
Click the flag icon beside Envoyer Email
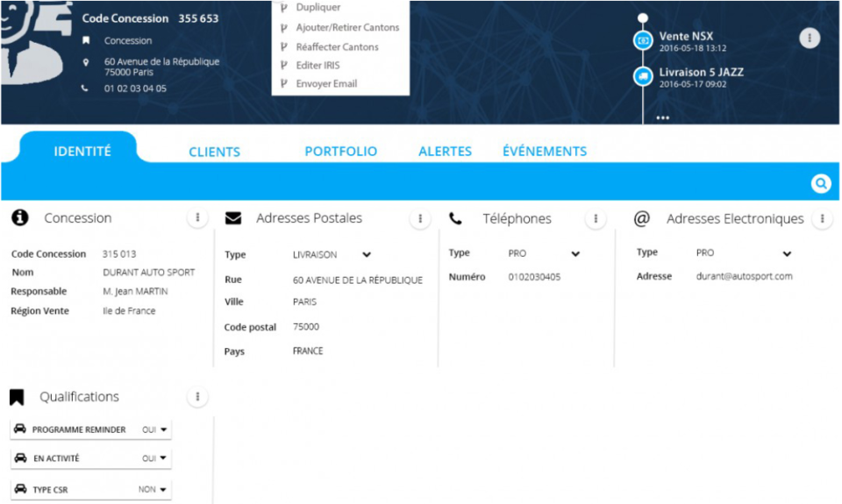(284, 84)
